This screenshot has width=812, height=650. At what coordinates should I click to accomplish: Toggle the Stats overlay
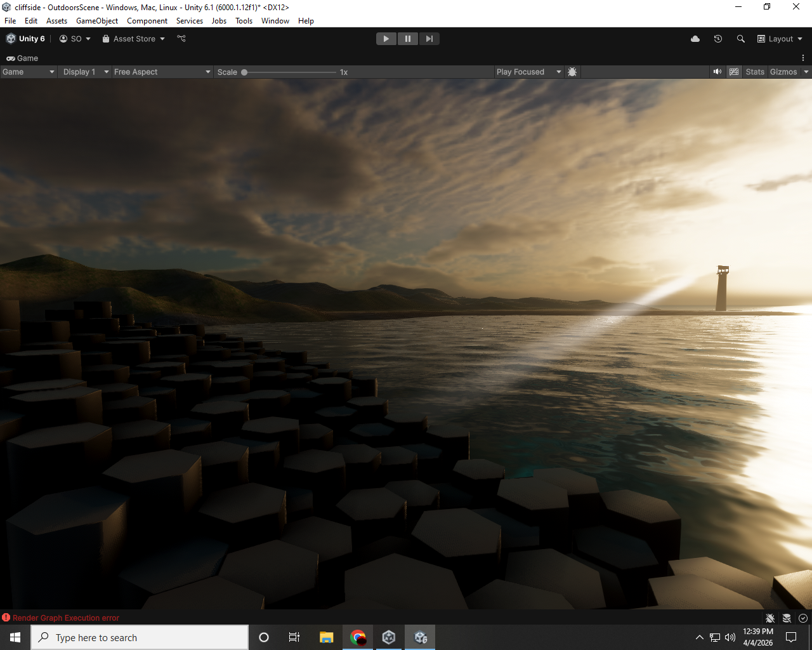(x=755, y=72)
